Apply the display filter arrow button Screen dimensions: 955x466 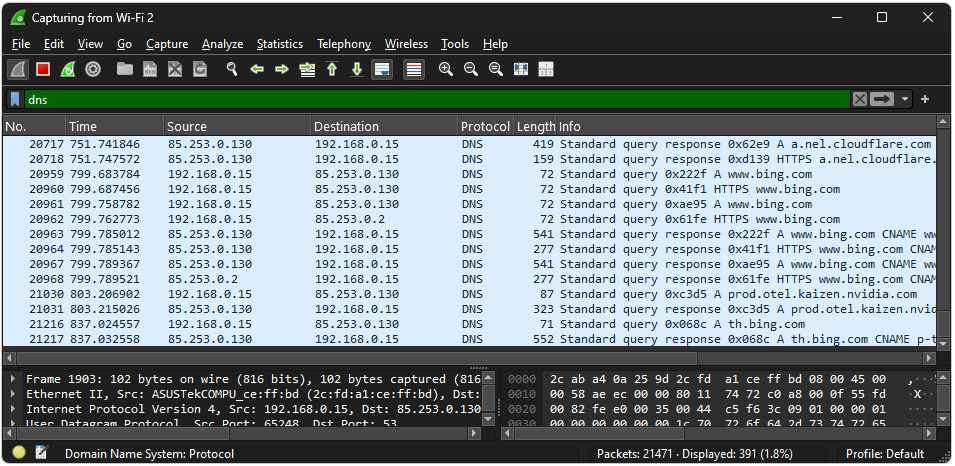coord(883,99)
